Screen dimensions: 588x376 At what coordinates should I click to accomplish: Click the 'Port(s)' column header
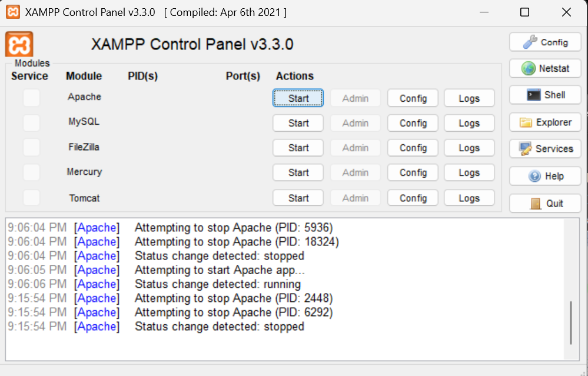(x=243, y=76)
